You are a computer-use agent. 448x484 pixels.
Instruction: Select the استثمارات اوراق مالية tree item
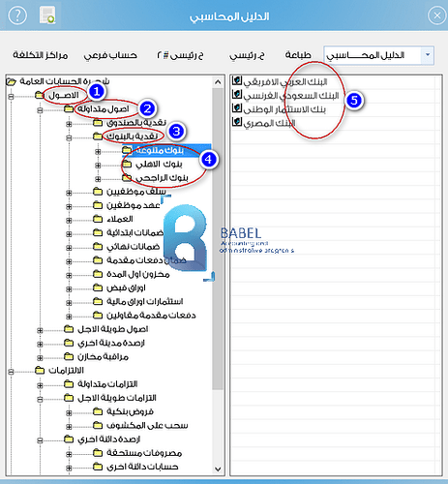145,302
